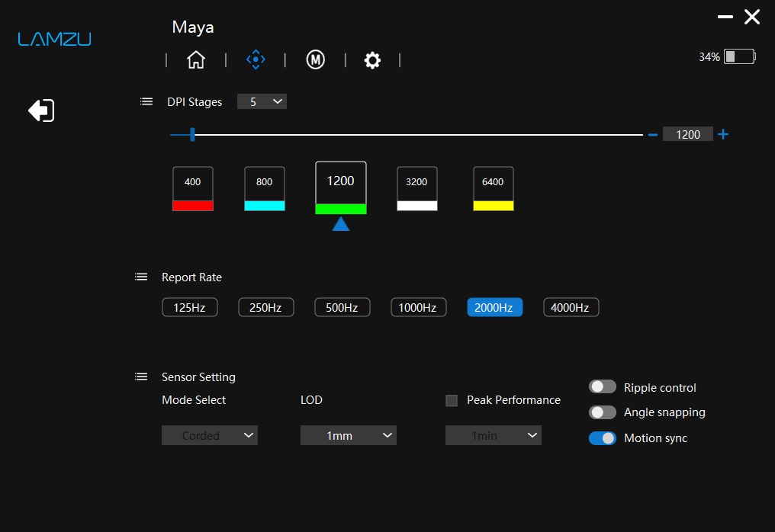Click the list icon beside Report Rate
This screenshot has width=775, height=532.
(141, 277)
